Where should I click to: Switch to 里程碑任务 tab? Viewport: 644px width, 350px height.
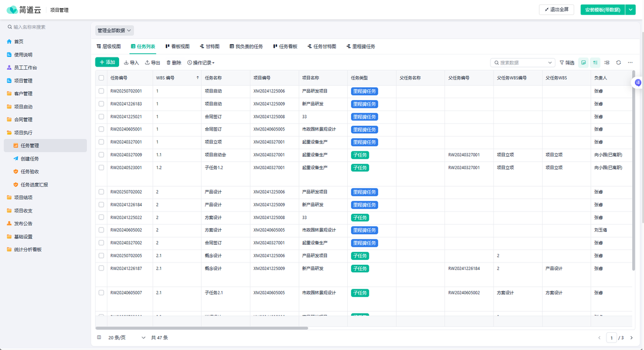pos(361,47)
